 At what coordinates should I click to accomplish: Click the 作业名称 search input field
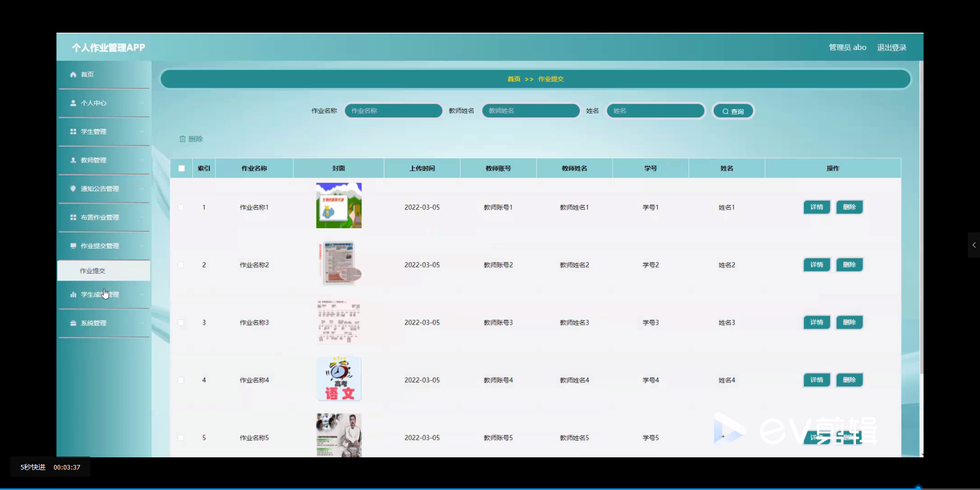click(x=394, y=111)
